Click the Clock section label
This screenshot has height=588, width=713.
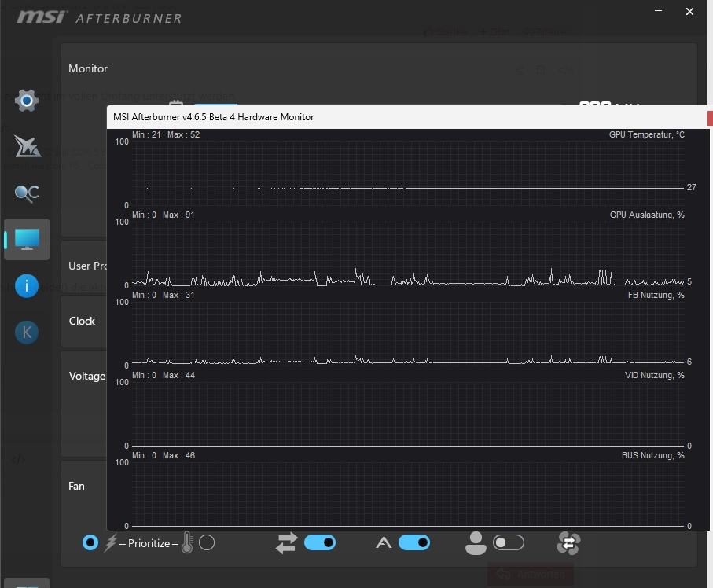click(x=82, y=321)
